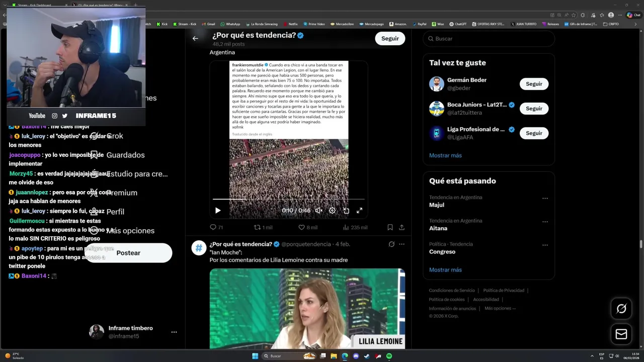Open the Copilot Chat button in Edge

[x=633, y=15]
